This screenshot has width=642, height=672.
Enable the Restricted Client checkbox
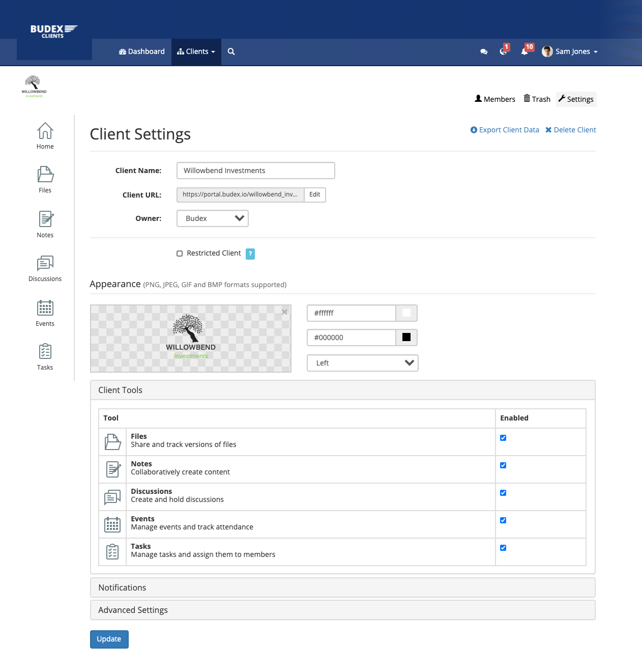click(x=180, y=254)
